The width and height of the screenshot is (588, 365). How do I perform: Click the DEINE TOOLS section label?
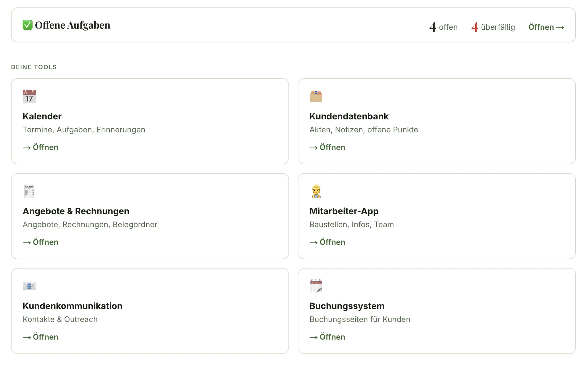coord(34,67)
